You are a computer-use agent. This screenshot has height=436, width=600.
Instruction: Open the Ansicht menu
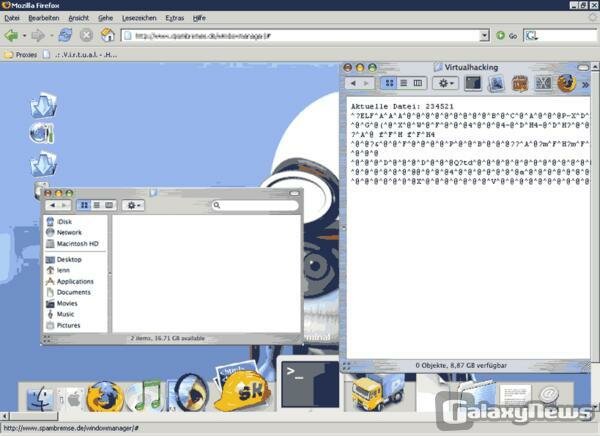(x=78, y=18)
